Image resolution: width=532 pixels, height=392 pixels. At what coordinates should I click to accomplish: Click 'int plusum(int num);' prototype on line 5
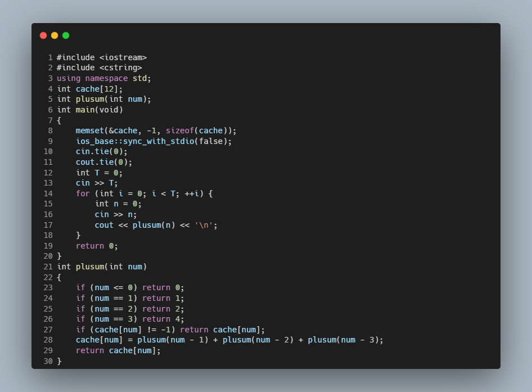[104, 99]
